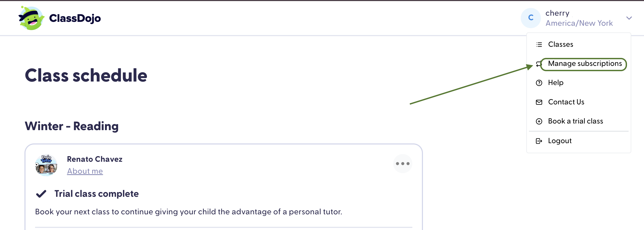Screen dimensions: 644x230
Task: Click the Contact Us envelope icon
Action: coord(539,102)
